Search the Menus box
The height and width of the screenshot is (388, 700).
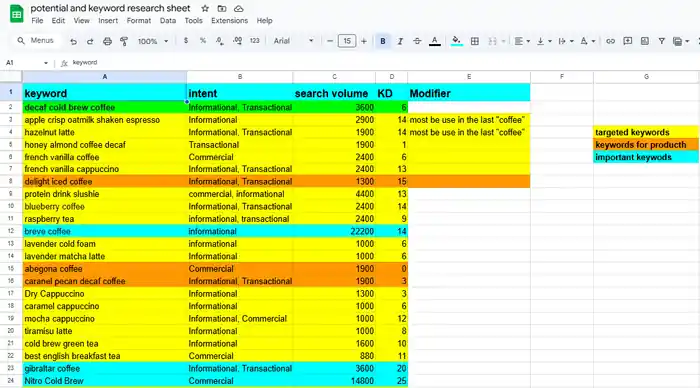[37, 41]
